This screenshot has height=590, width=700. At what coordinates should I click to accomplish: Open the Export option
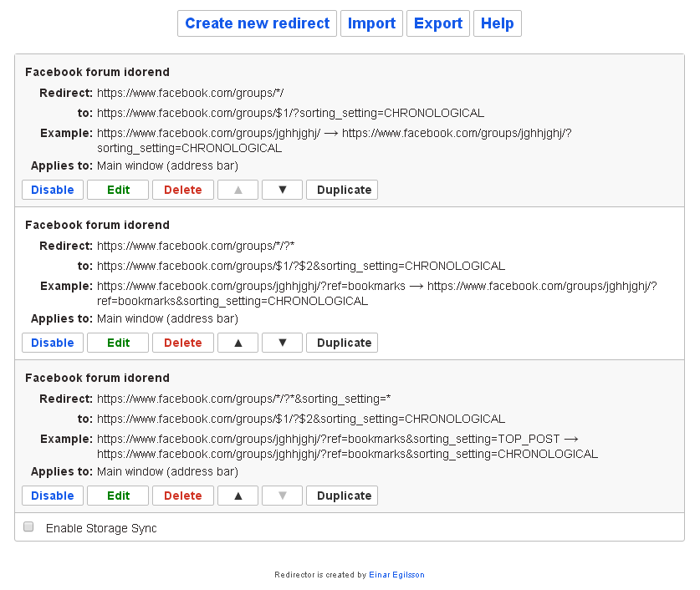(438, 23)
